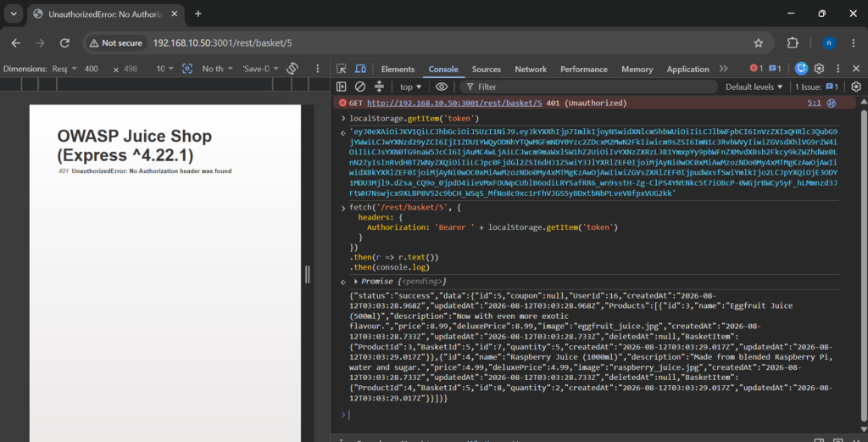The width and height of the screenshot is (868, 442).
Task: Open the Chrome profile avatar
Action: click(829, 42)
